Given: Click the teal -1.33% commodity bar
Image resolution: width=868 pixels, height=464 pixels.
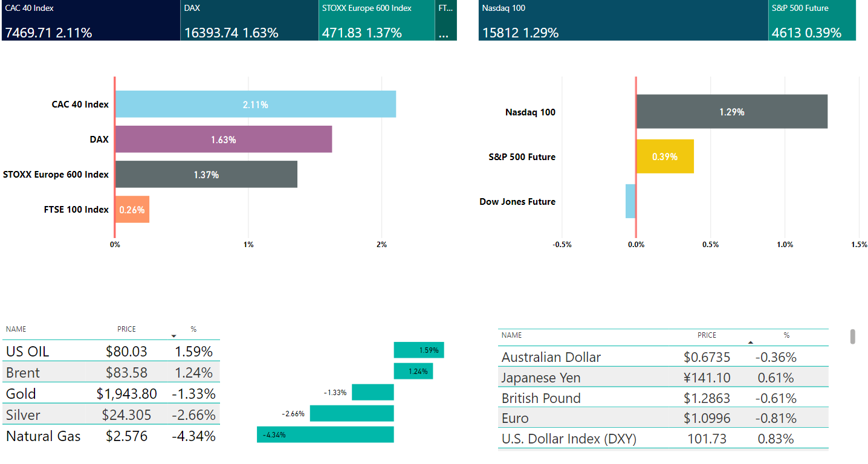Looking at the screenshot, I should (x=373, y=392).
